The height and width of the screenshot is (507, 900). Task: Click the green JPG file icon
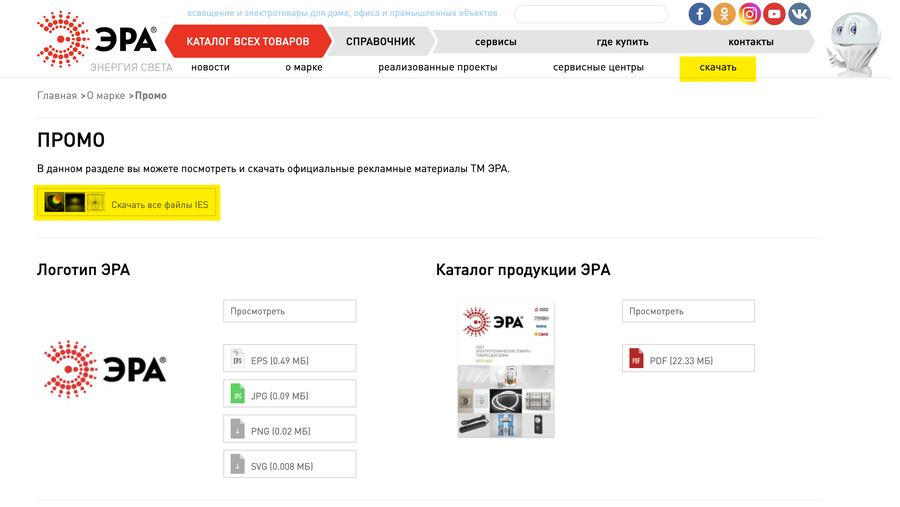(238, 393)
